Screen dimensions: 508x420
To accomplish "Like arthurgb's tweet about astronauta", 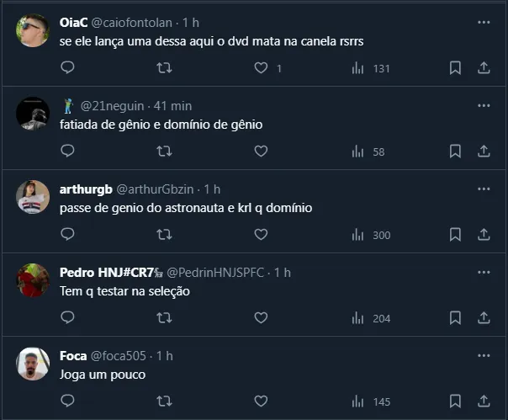I will pyautogui.click(x=261, y=235).
